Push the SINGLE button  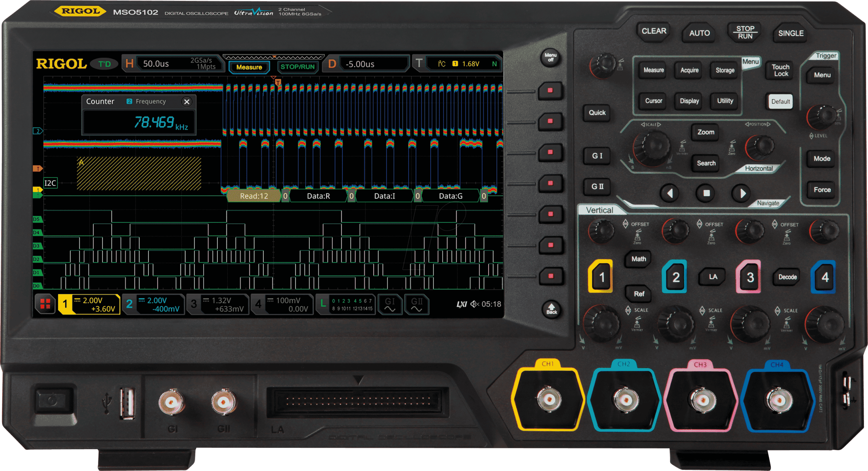point(791,33)
